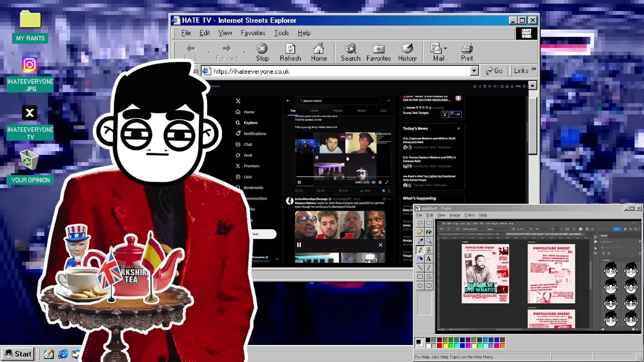Open the MY RANTS desktop folder
644x362 pixels.
pos(30,27)
